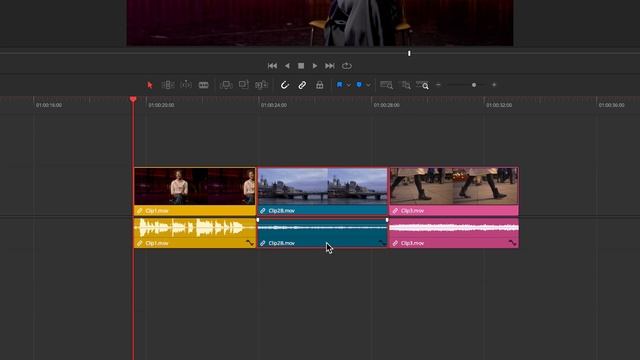Screen dimensions: 640x360
Task: Click link icon on Clip1.mov audio label
Action: tap(140, 243)
